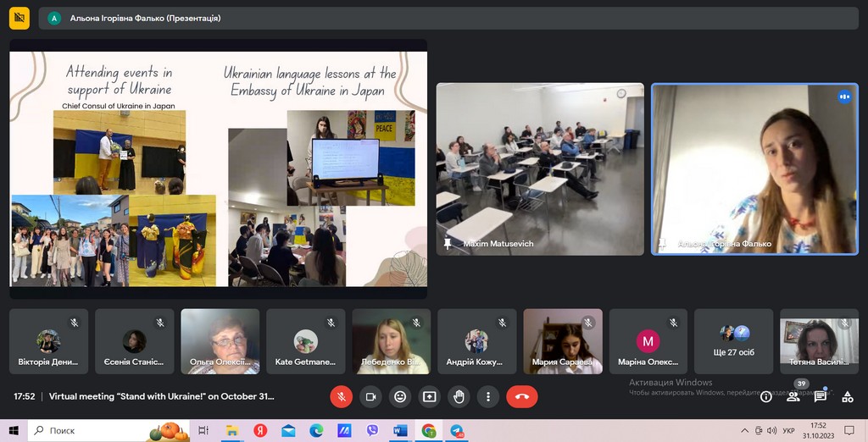Switch the УКР keyboard language indicator
Image resolution: width=868 pixels, height=442 pixels.
pyautogui.click(x=789, y=431)
